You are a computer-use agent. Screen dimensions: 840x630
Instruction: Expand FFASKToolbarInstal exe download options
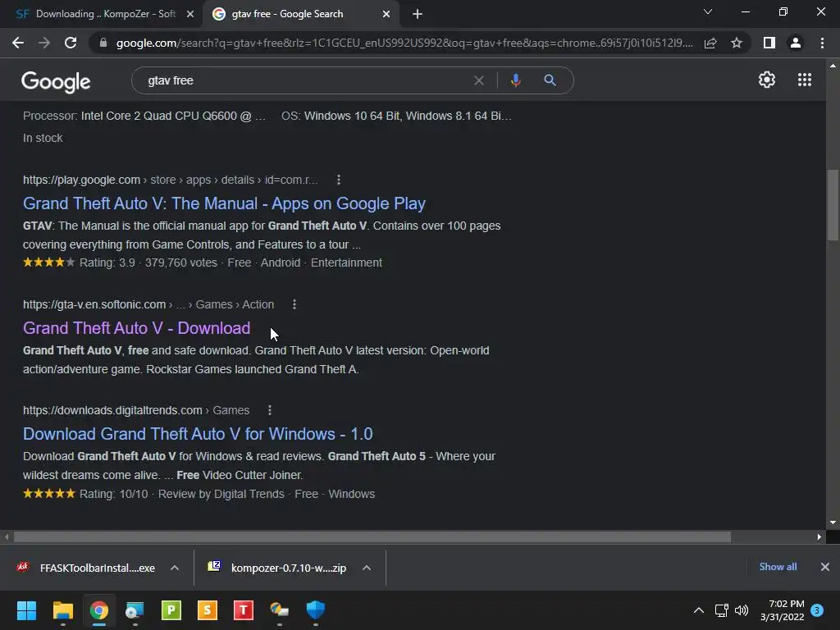point(175,568)
